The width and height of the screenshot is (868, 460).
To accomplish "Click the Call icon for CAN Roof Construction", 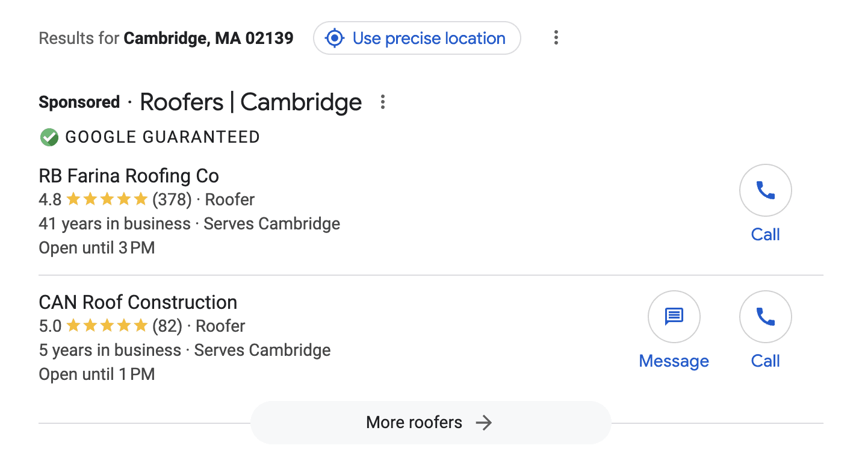I will click(x=765, y=316).
